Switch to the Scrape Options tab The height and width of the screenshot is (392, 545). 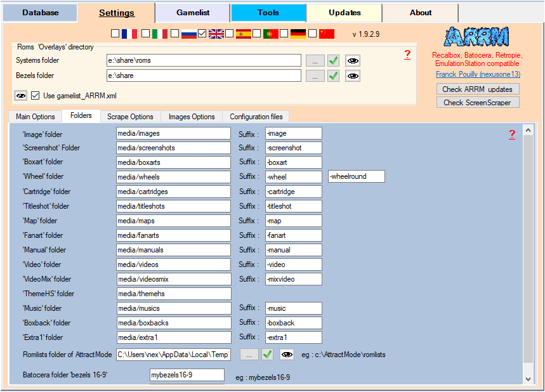[130, 117]
